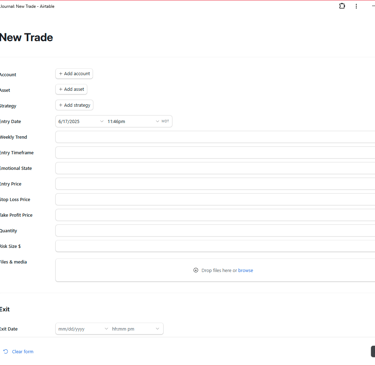Open the Entry Date 6/17/2025 date picker
The width and height of the screenshot is (375, 366).
pyautogui.click(x=80, y=121)
